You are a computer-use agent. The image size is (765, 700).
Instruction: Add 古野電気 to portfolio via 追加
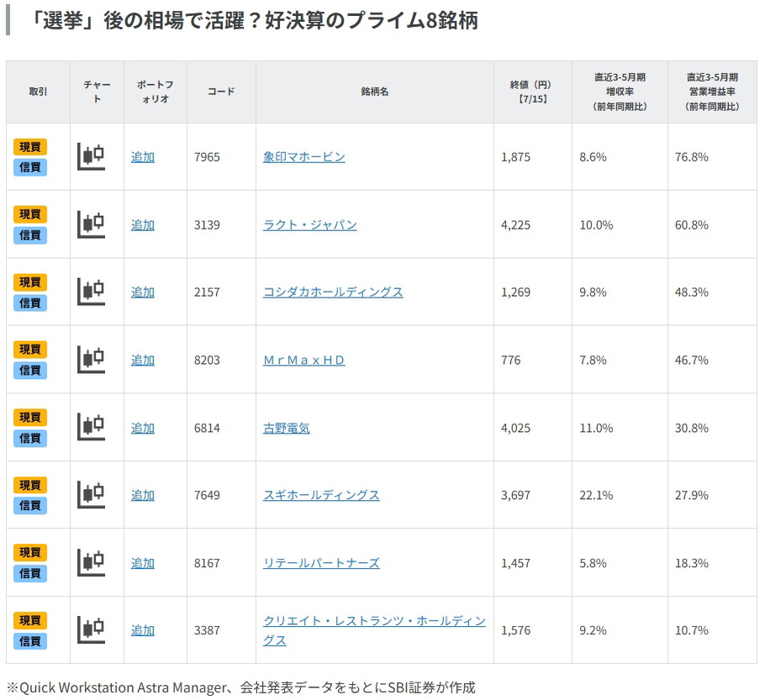coord(143,428)
